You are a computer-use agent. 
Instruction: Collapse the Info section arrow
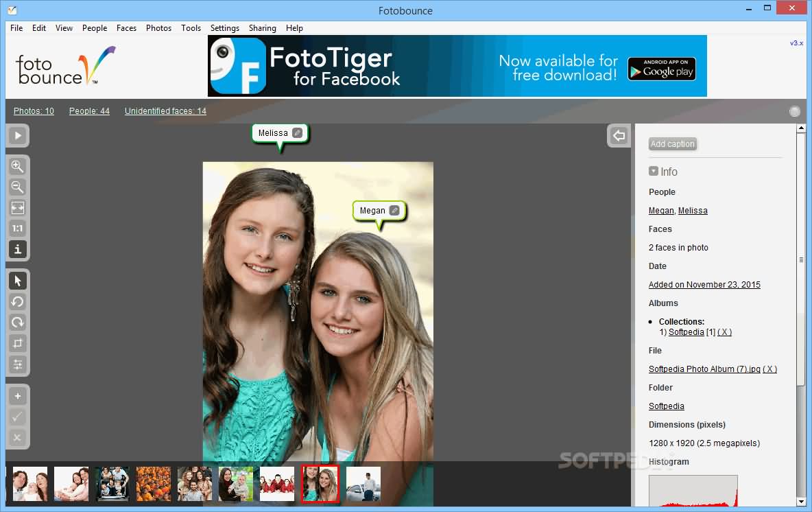click(x=654, y=171)
